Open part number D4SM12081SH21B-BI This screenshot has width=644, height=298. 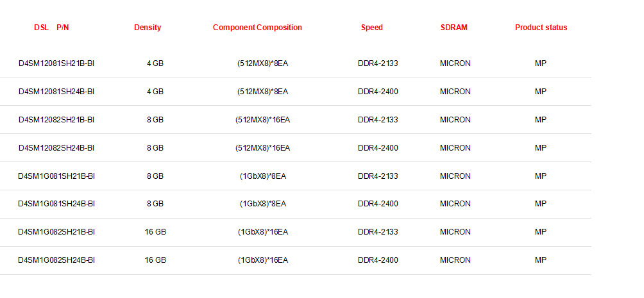click(56, 63)
